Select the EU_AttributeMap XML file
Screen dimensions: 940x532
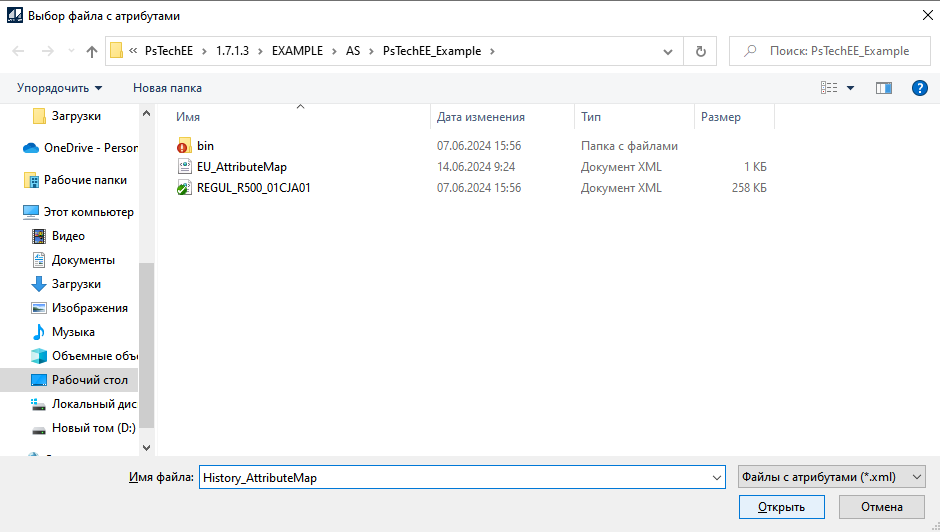click(x=241, y=167)
